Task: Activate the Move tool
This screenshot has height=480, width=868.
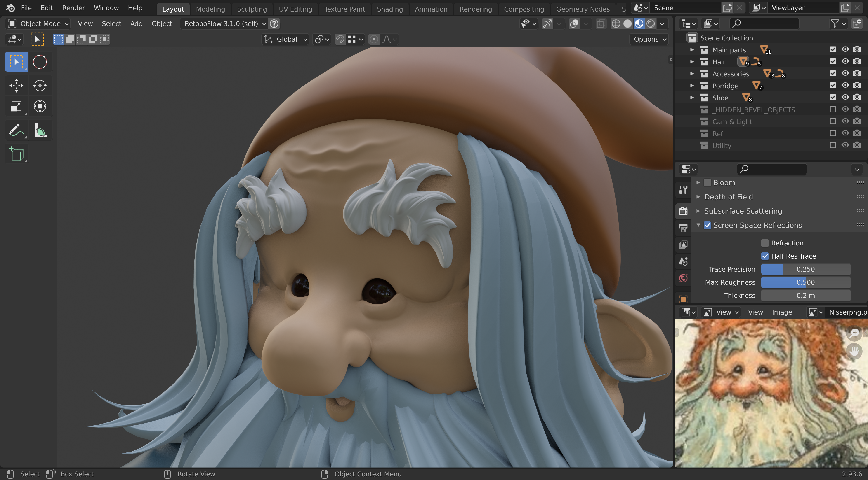Action: [16, 86]
